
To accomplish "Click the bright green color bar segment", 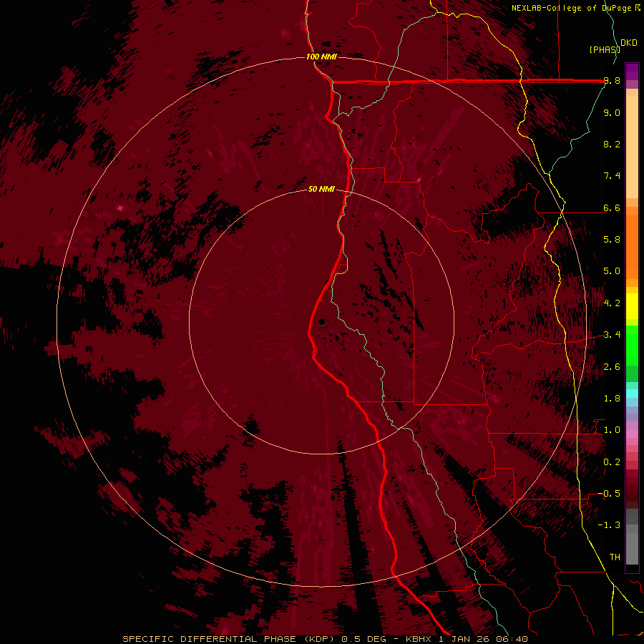I will (632, 345).
